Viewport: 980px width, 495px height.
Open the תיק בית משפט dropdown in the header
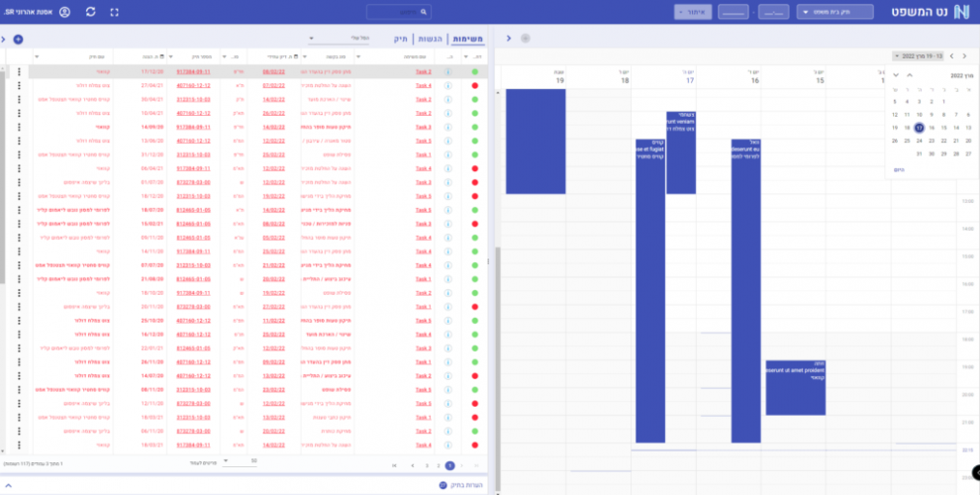point(835,12)
